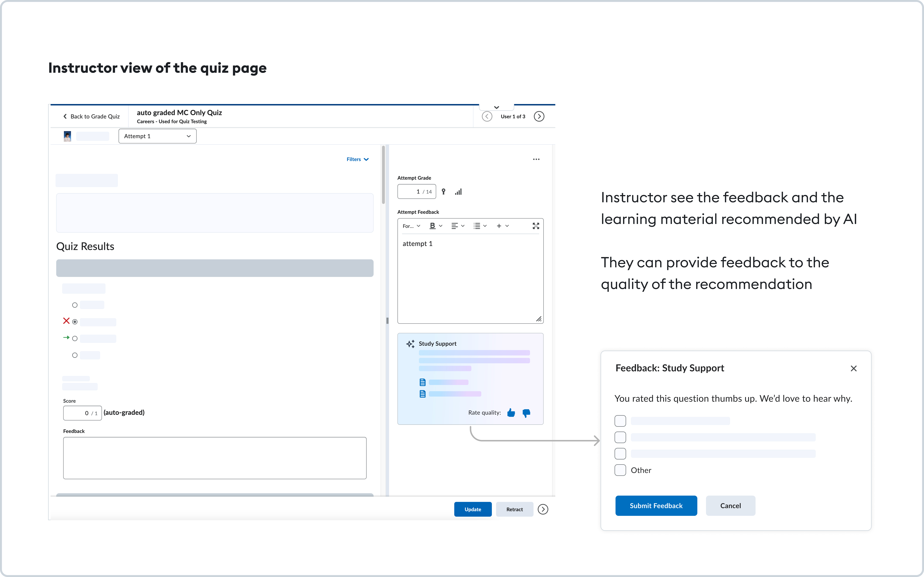Click inside the Attempt Feedback text area
Viewport: 924px width, 577px height.
[470, 279]
